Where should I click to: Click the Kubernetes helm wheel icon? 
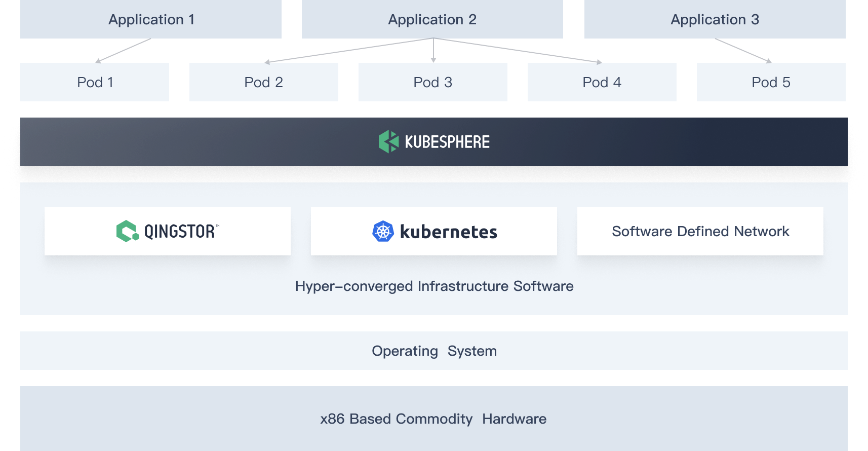pyautogui.click(x=383, y=232)
